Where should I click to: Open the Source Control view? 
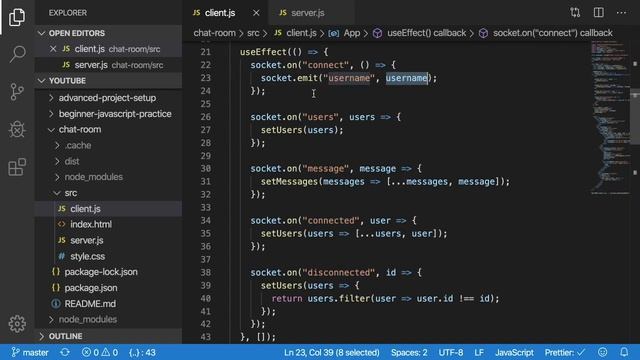pyautogui.click(x=17, y=92)
